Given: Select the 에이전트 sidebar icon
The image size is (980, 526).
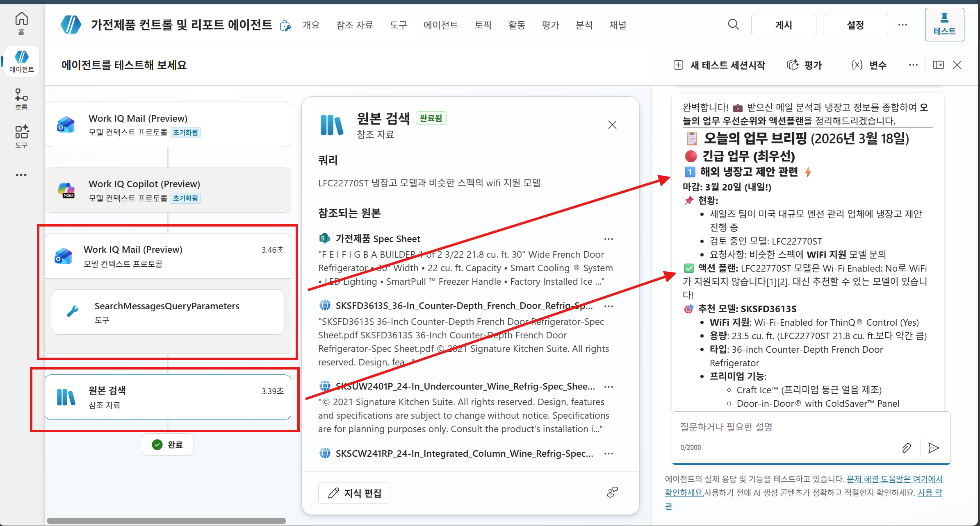Looking at the screenshot, I should 22,61.
